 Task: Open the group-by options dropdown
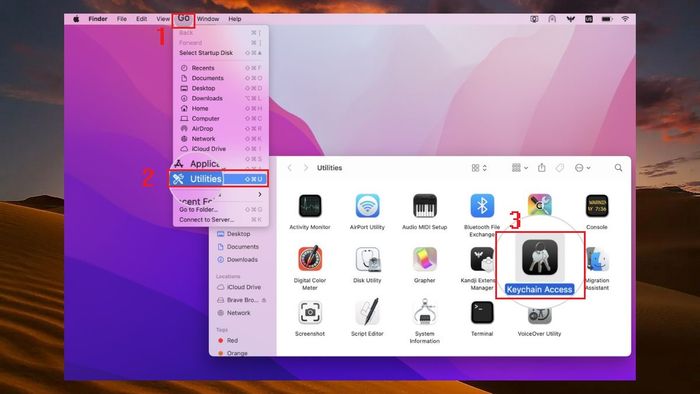(520, 168)
